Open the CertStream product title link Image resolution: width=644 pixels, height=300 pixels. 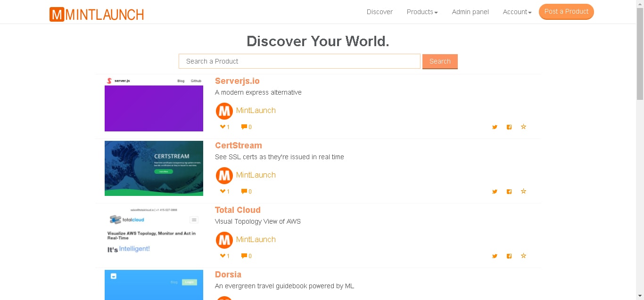[239, 146]
